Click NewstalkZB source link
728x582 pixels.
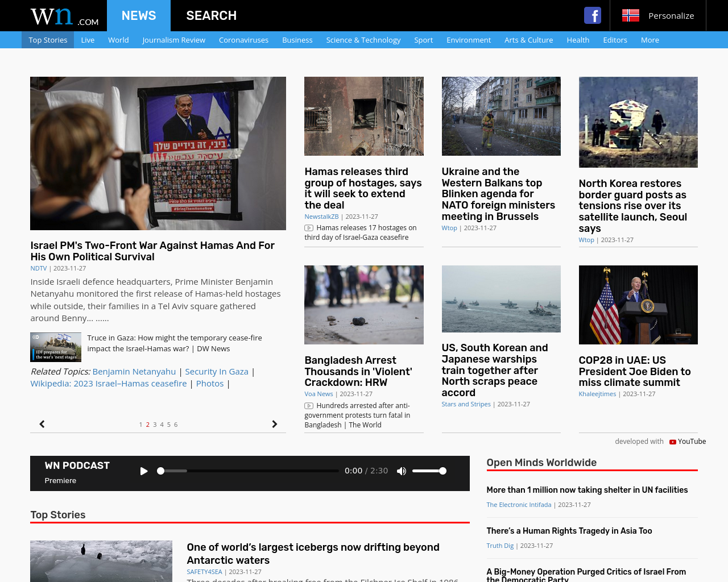pos(321,217)
